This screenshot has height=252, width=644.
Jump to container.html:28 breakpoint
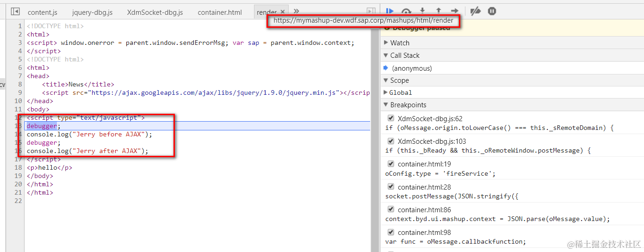424,187
